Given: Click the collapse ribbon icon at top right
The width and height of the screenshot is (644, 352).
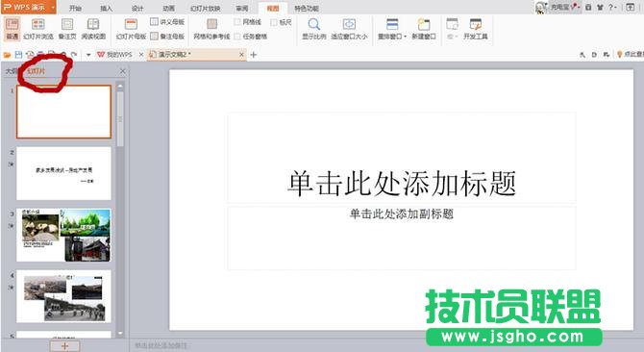Looking at the screenshot, I should (630, 8).
